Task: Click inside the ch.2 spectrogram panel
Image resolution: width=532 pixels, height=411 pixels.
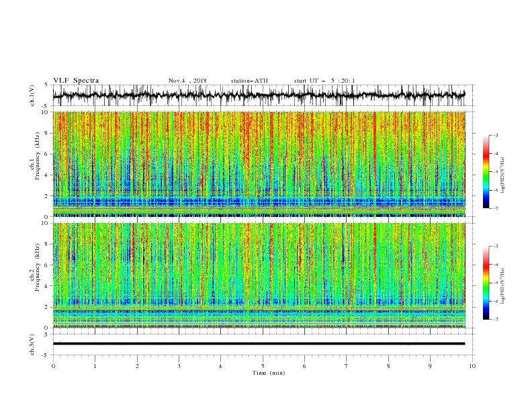Action: click(x=259, y=275)
